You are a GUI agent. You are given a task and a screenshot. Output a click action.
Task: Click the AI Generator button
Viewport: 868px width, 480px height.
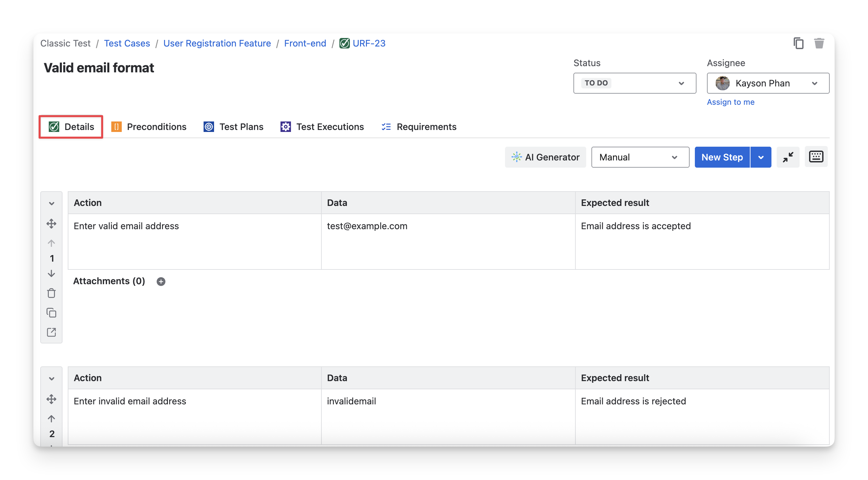(x=545, y=157)
